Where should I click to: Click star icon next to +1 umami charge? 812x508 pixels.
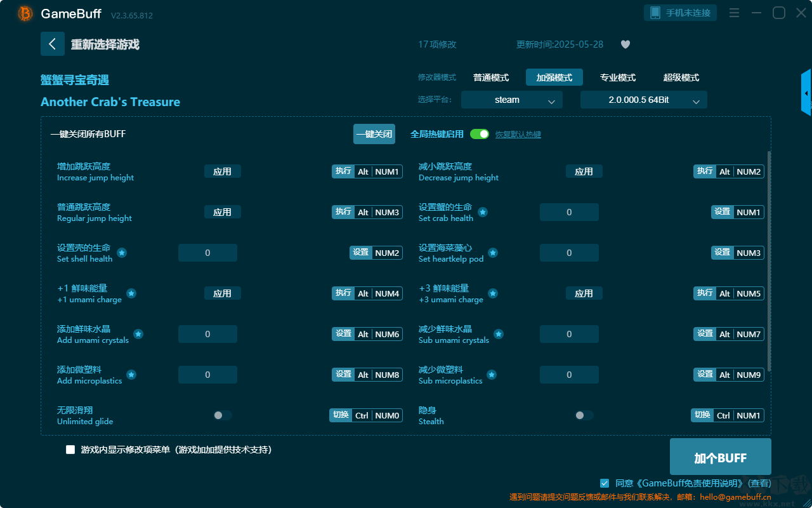click(131, 293)
